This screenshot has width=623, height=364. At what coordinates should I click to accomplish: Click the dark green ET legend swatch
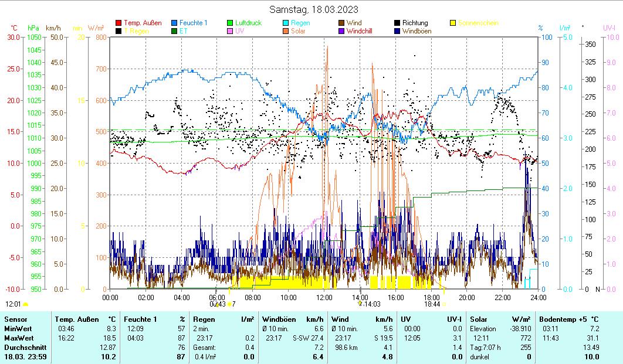(x=174, y=31)
